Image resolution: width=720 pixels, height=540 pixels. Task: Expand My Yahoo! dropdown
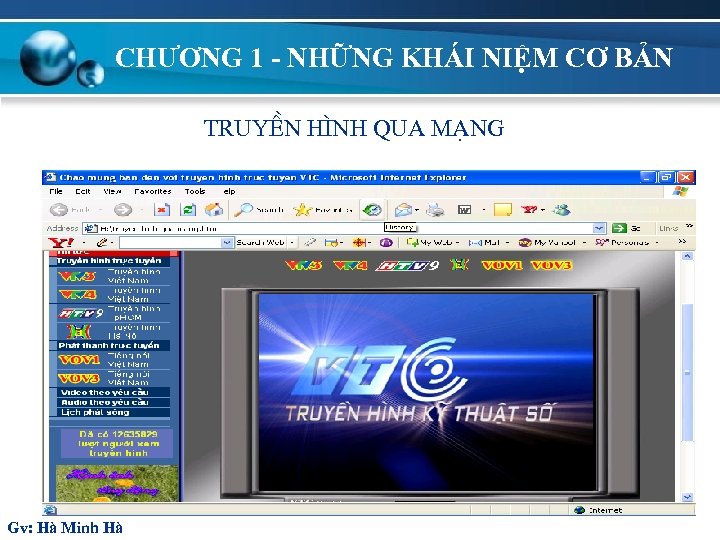coord(584,242)
